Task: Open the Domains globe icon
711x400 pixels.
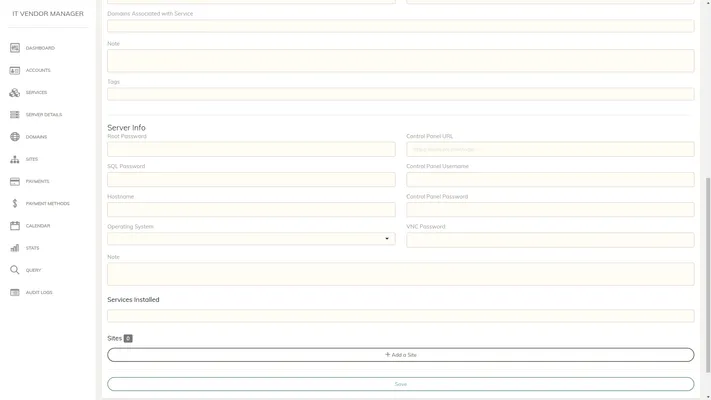Action: click(x=15, y=137)
